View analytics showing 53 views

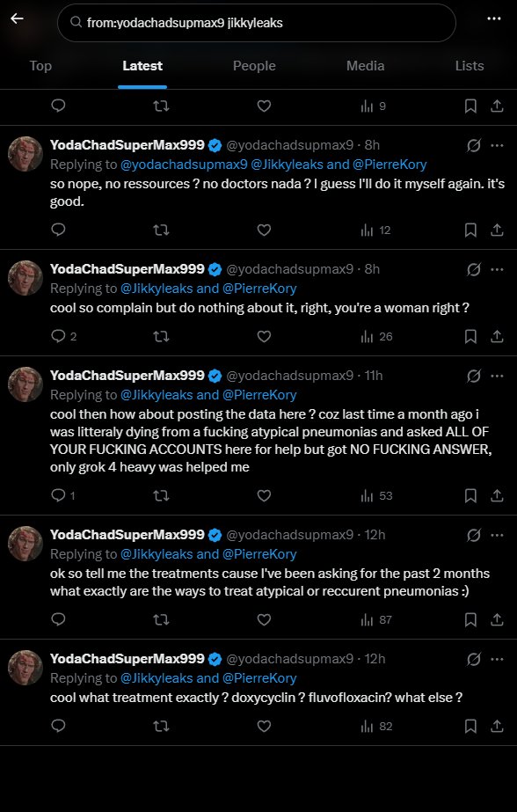[376, 495]
